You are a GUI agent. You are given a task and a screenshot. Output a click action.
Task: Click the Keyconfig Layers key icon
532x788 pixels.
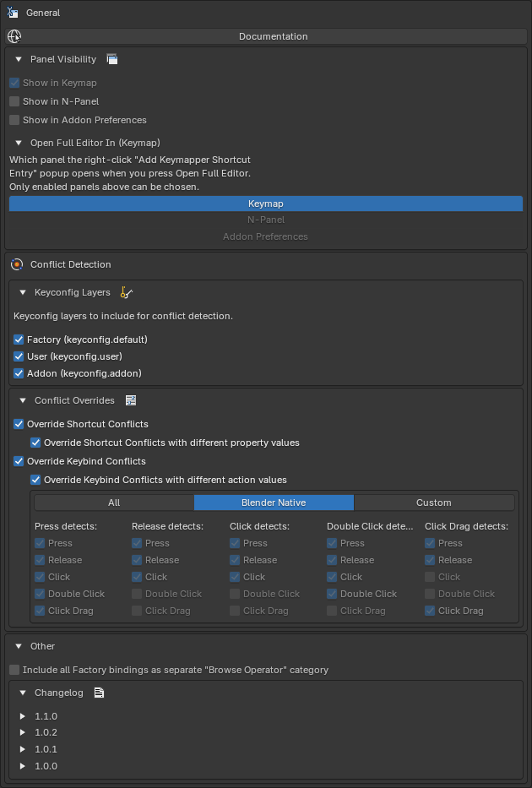click(x=126, y=292)
